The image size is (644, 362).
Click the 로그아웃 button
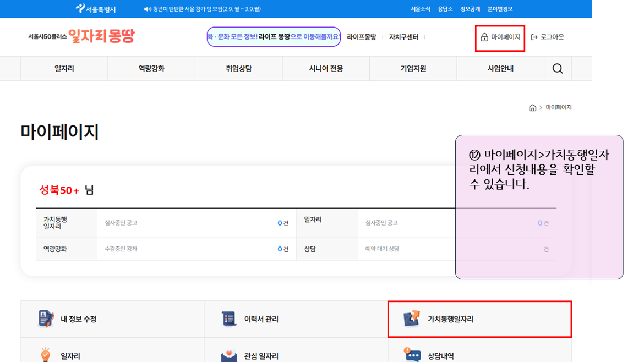pyautogui.click(x=548, y=37)
